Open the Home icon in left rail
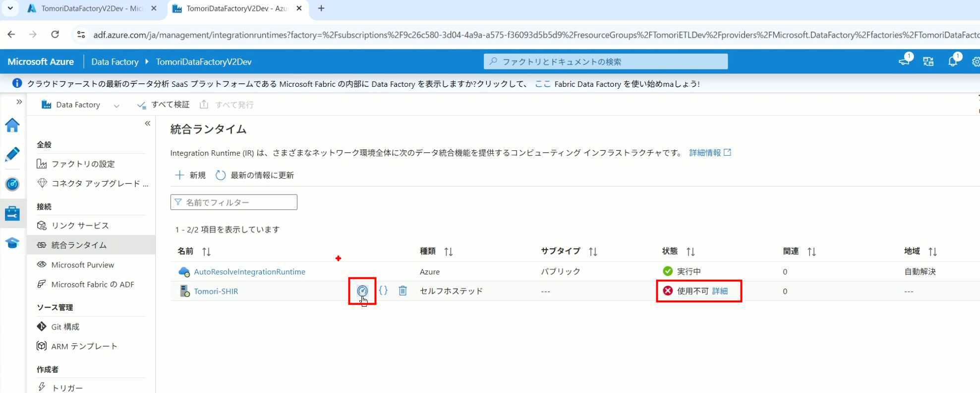The height and width of the screenshot is (393, 980). click(x=12, y=126)
